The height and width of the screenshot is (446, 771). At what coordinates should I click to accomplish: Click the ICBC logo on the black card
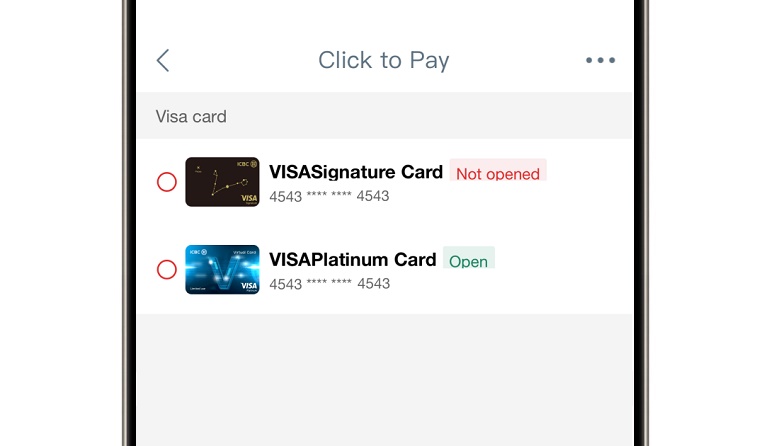244,164
